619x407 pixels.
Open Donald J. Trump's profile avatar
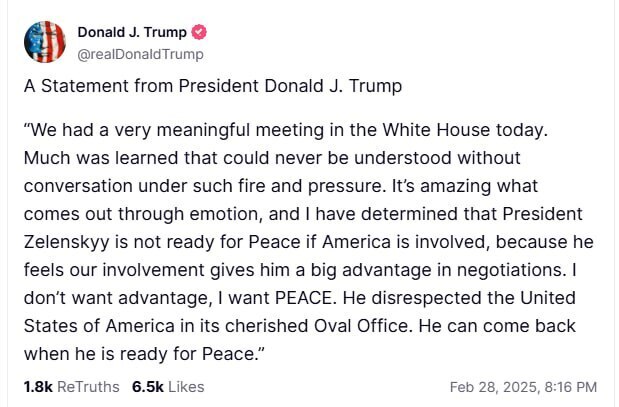click(45, 42)
